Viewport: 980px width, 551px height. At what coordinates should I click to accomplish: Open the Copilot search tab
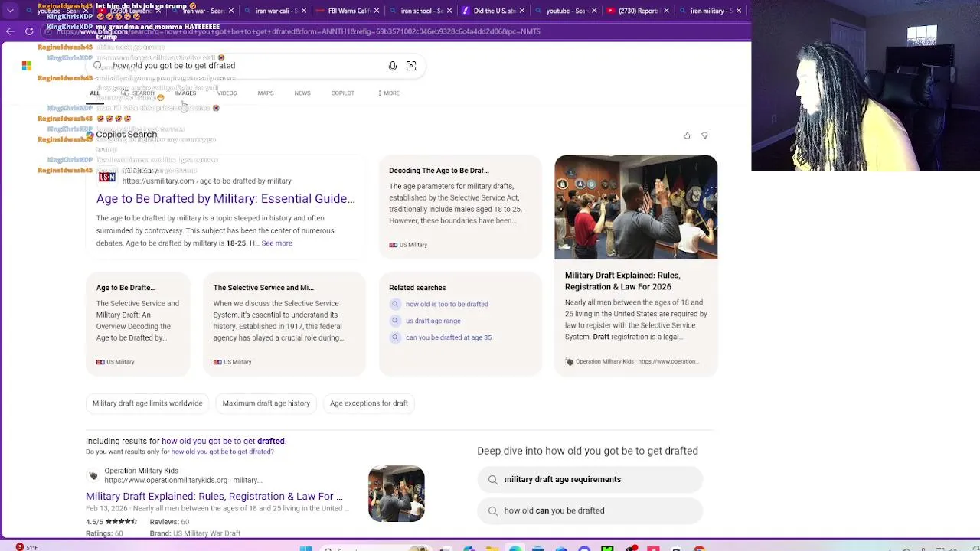coord(343,93)
